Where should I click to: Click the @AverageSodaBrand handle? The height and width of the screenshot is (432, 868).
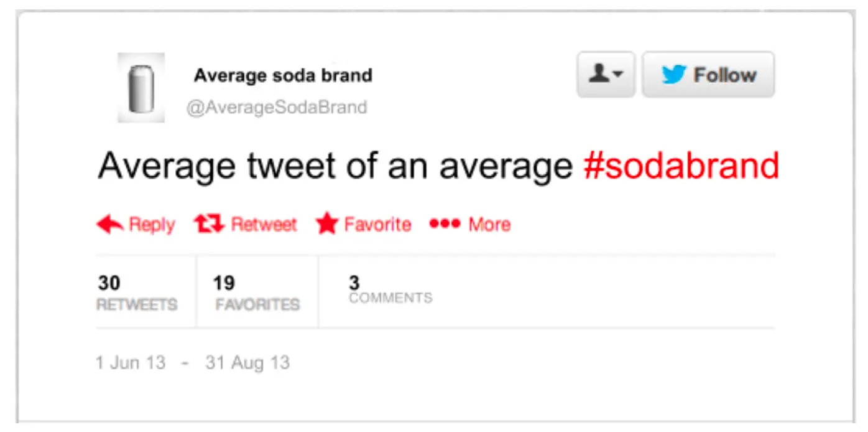click(280, 106)
